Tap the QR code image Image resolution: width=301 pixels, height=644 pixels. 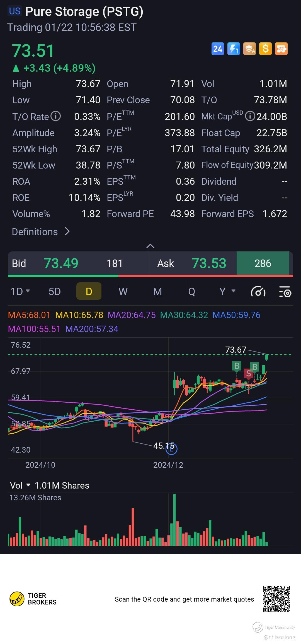(x=276, y=599)
